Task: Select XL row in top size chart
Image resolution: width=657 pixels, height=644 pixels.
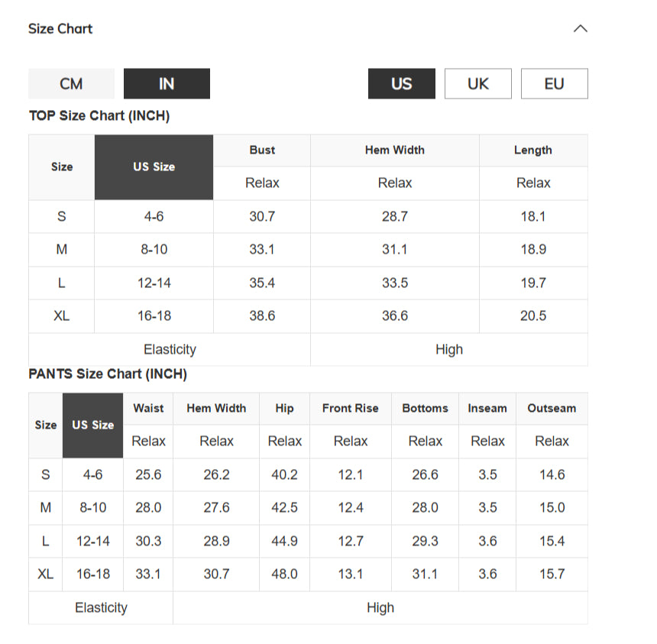Action: [308, 316]
